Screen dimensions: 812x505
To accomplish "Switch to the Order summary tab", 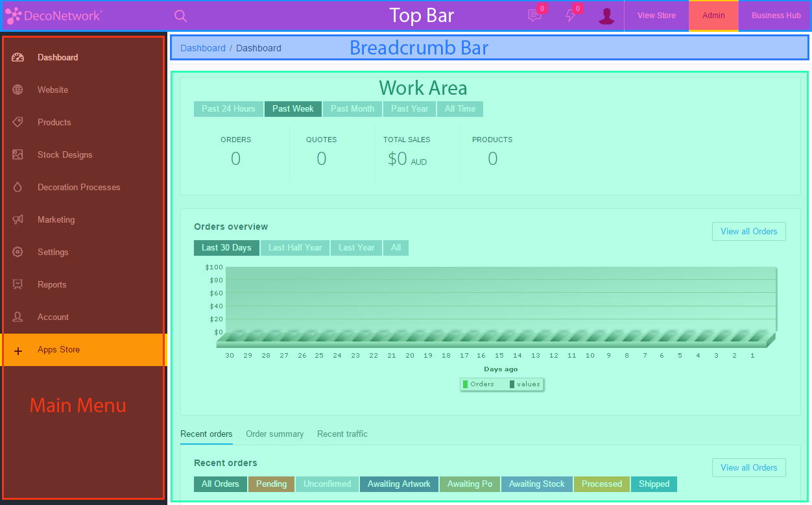I will click(x=274, y=434).
